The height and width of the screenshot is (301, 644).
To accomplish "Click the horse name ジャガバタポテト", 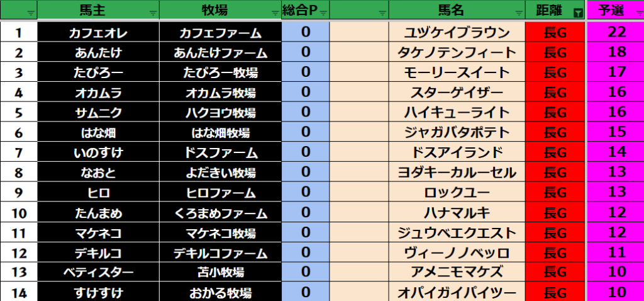I will [457, 132].
